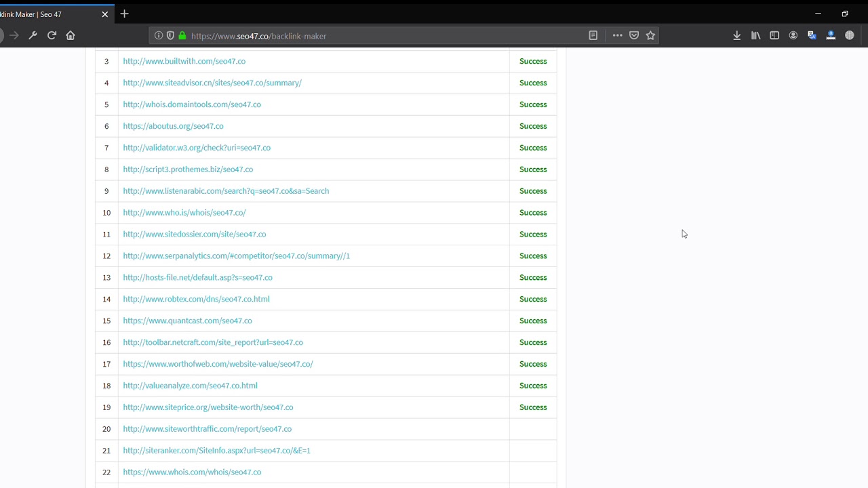Click the tracking protection shield icon
The image size is (868, 488).
tap(170, 35)
